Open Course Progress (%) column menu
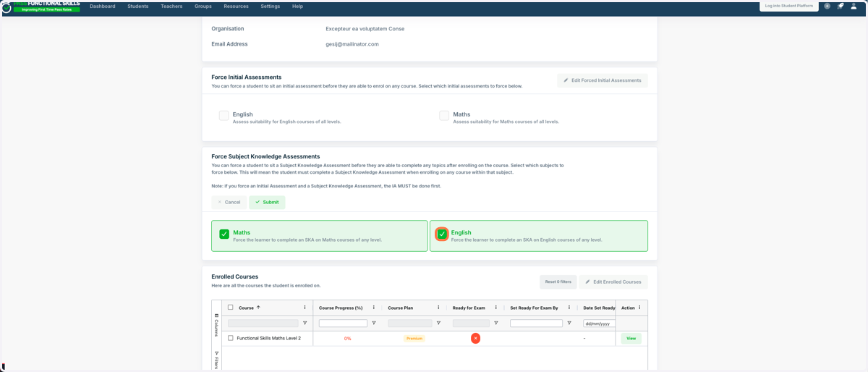Screen dimensions: 868x372 [373, 308]
